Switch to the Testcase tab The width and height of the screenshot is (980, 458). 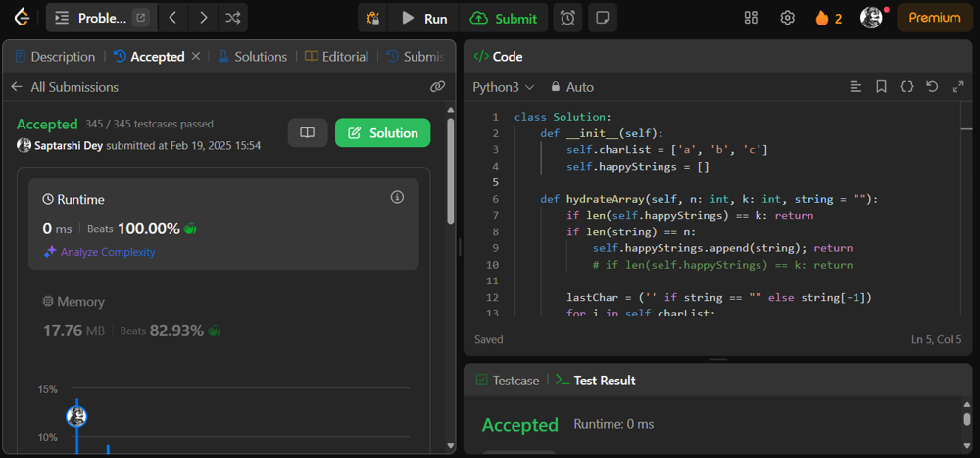click(x=507, y=381)
